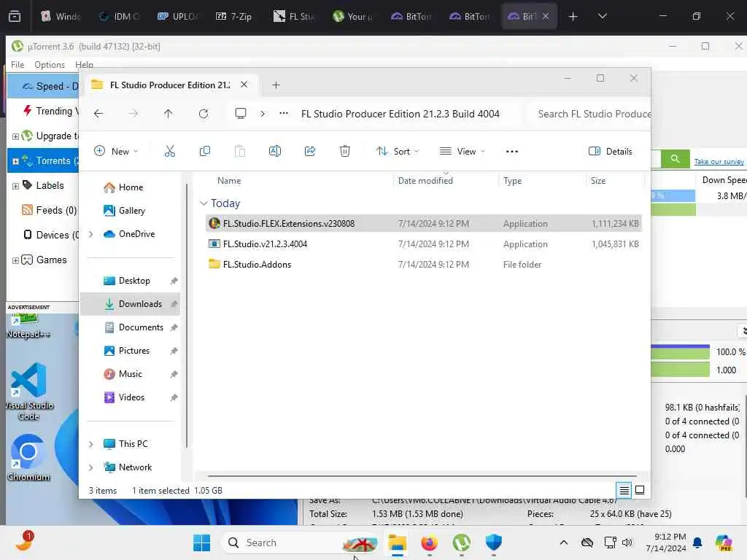Click the green search button in uTorrent
This screenshot has width=747, height=560.
pyautogui.click(x=675, y=158)
